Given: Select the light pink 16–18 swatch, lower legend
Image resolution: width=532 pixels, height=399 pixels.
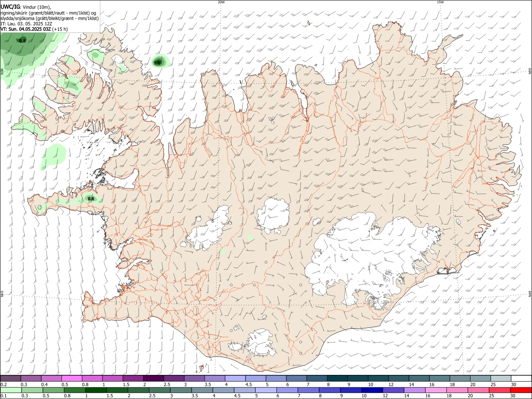Looking at the screenshot, I should pos(436,390).
